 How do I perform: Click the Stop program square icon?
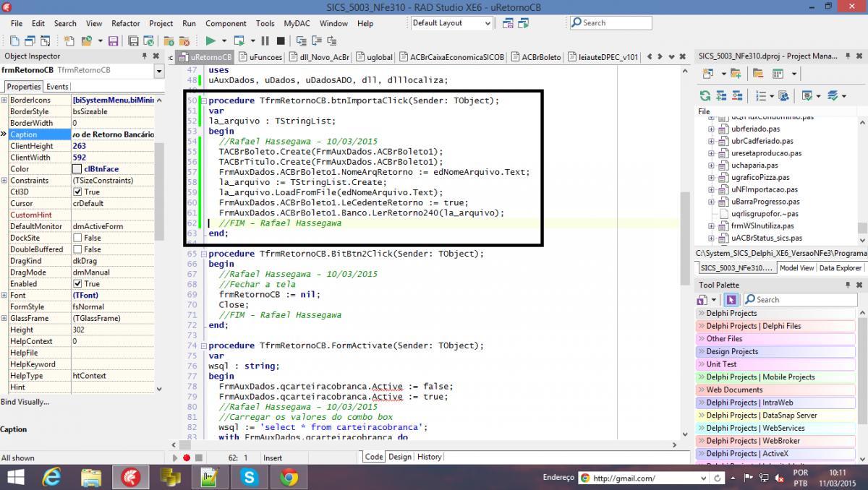[281, 41]
